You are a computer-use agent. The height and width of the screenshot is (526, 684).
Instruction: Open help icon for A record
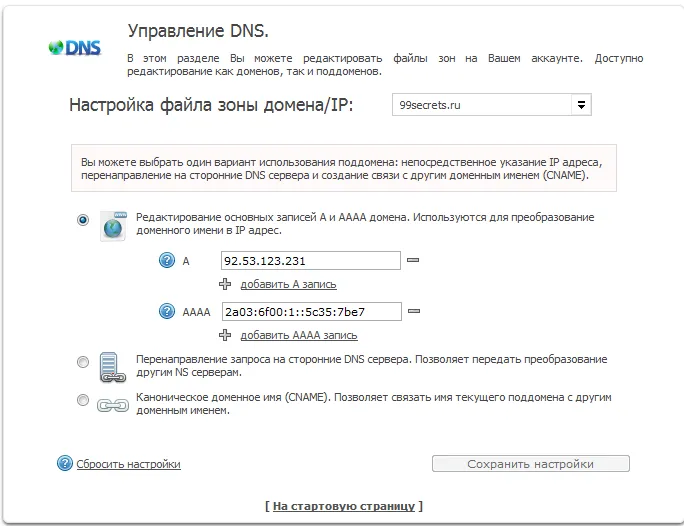pyautogui.click(x=167, y=260)
